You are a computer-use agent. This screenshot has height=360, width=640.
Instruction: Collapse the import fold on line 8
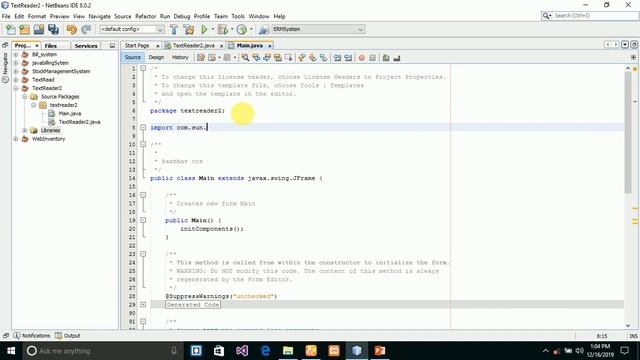click(143, 127)
